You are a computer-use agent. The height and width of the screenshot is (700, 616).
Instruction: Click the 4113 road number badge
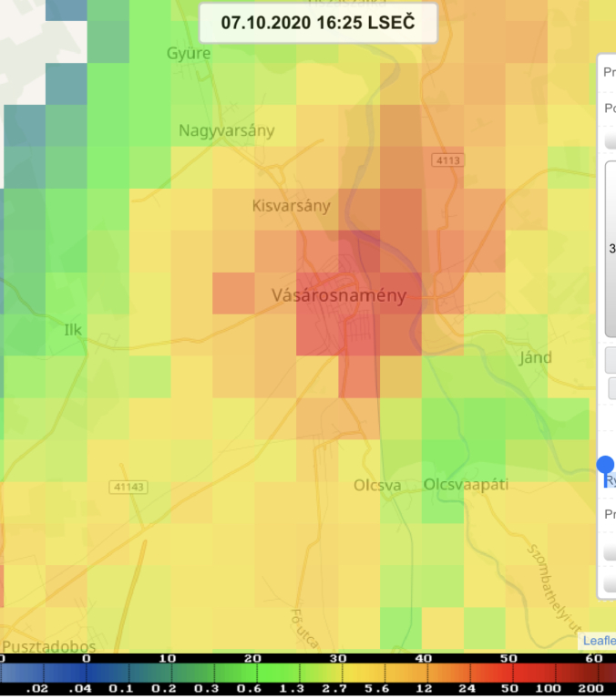(448, 160)
